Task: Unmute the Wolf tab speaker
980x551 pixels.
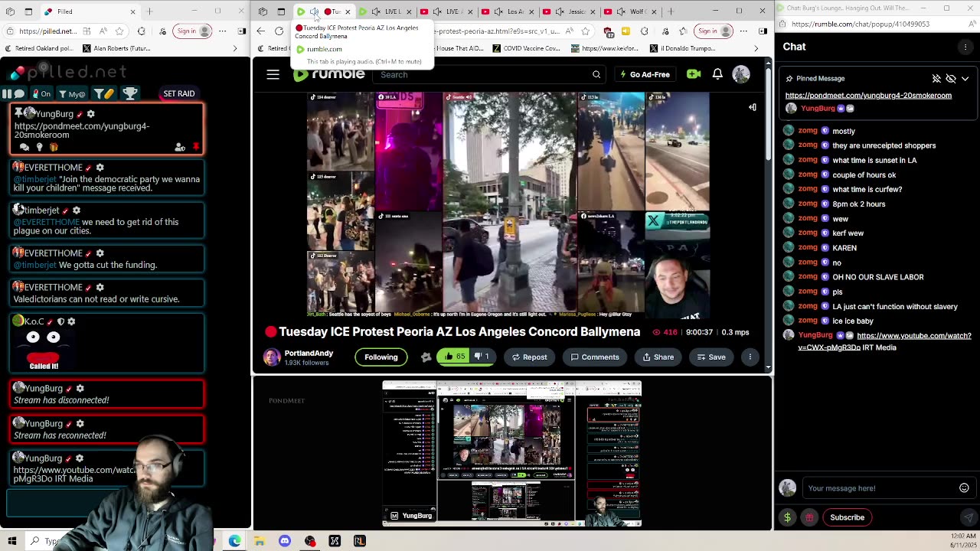Action: tap(619, 11)
